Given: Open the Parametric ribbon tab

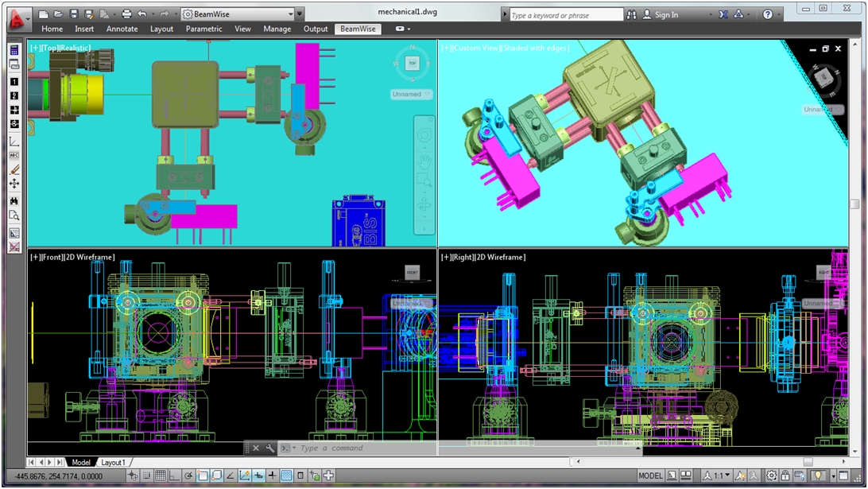Looking at the screenshot, I should tap(204, 29).
